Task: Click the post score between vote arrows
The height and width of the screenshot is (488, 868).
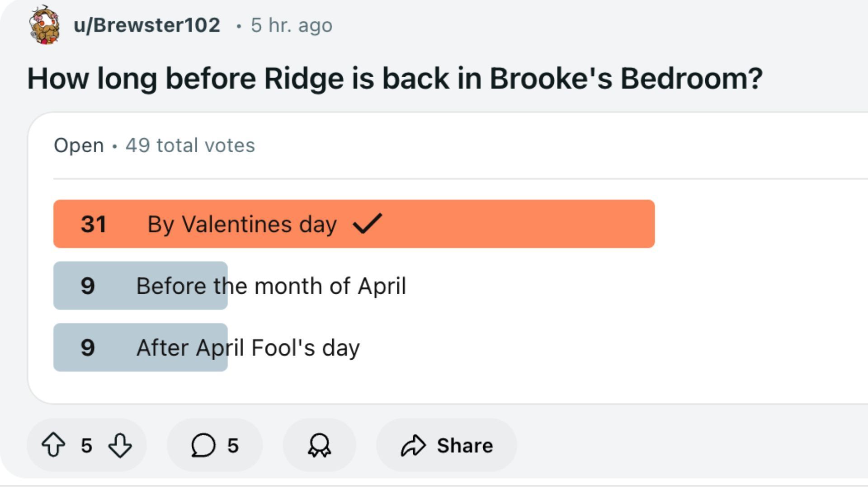Action: click(x=86, y=446)
